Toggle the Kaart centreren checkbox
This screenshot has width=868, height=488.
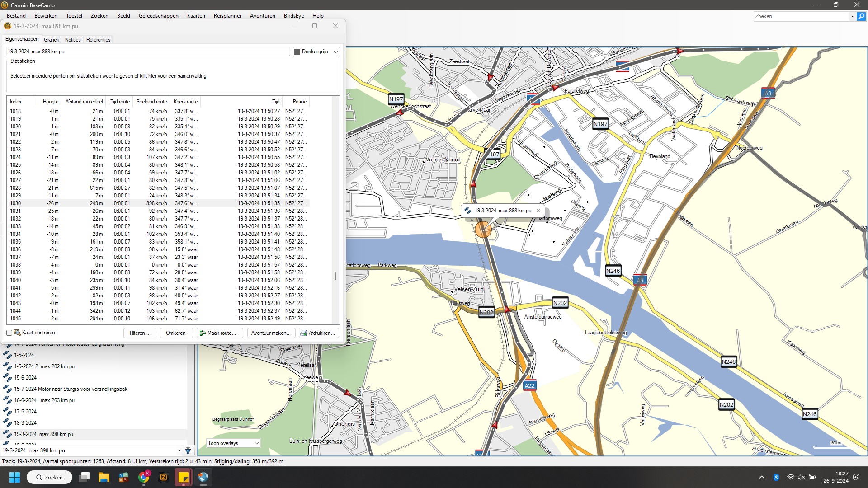point(9,333)
